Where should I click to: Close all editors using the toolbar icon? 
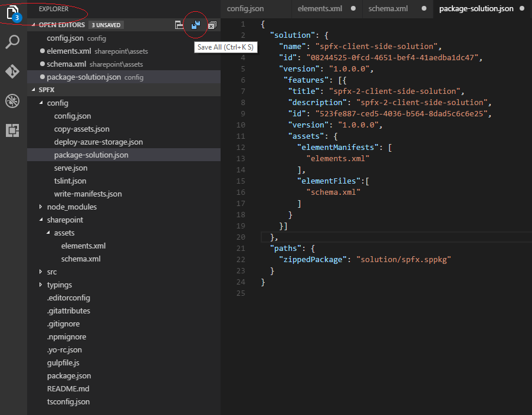(211, 25)
